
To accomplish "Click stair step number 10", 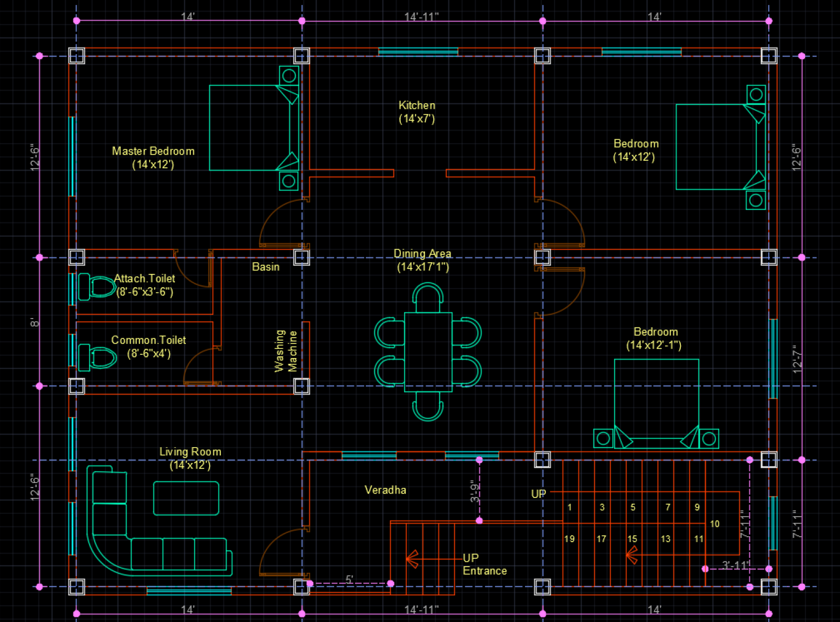I will [715, 524].
